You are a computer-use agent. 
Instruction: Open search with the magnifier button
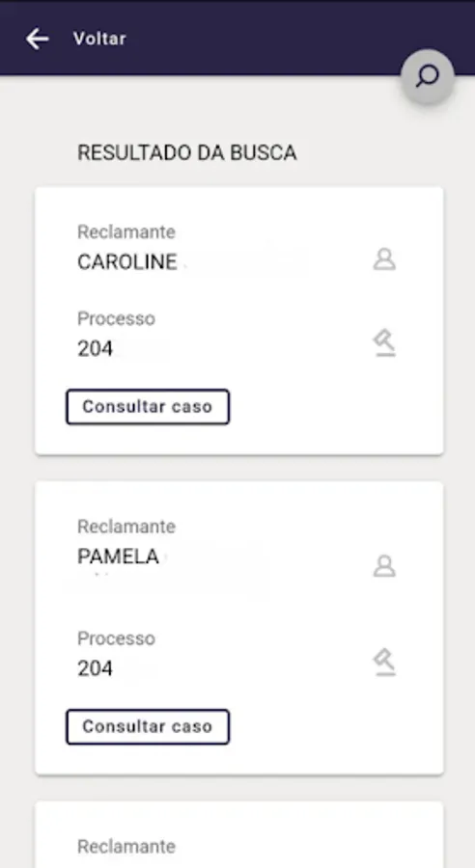click(428, 76)
